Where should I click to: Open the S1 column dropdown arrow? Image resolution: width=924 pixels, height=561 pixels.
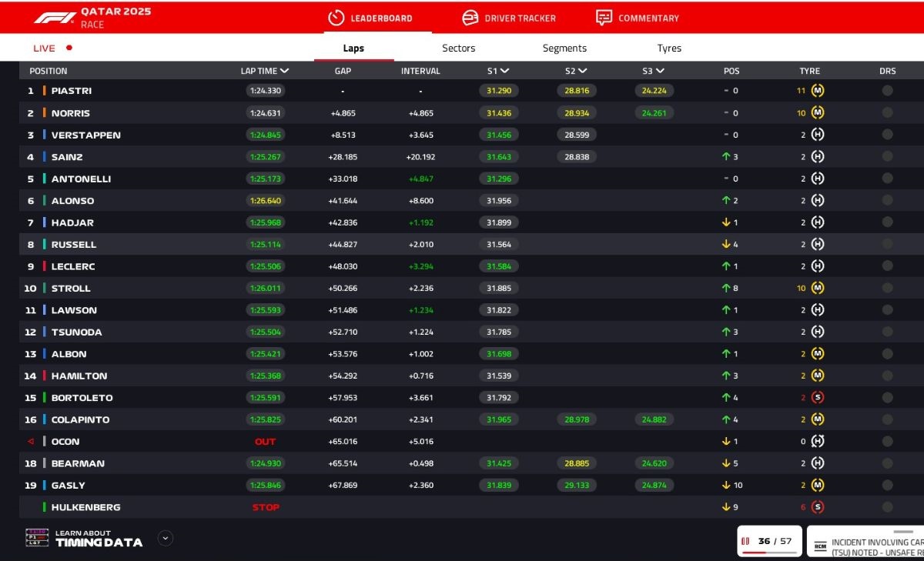point(504,71)
